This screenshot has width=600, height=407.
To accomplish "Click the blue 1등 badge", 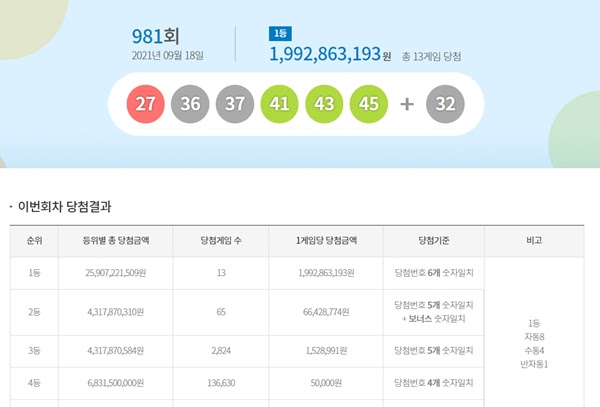I will 280,34.
